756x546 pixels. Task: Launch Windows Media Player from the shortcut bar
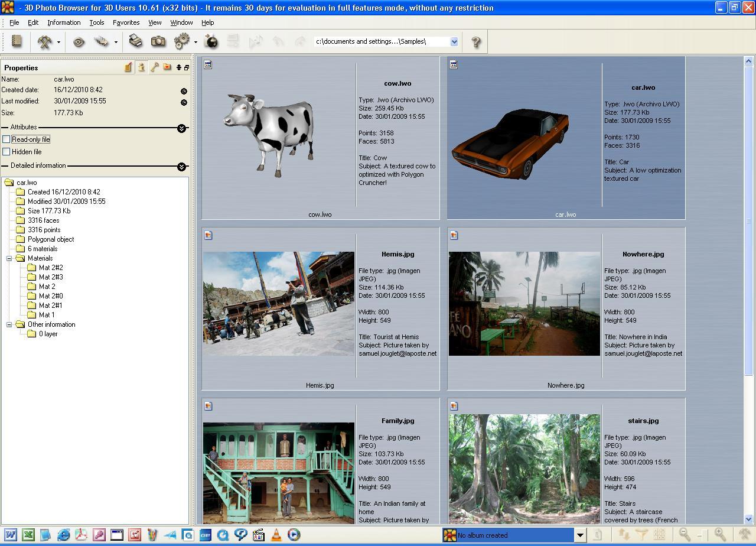[294, 535]
